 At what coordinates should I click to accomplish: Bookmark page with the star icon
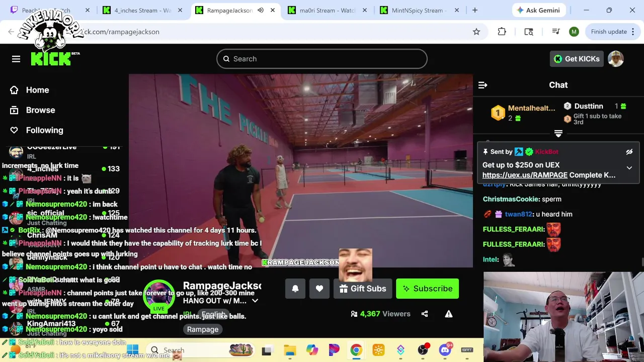point(476,32)
